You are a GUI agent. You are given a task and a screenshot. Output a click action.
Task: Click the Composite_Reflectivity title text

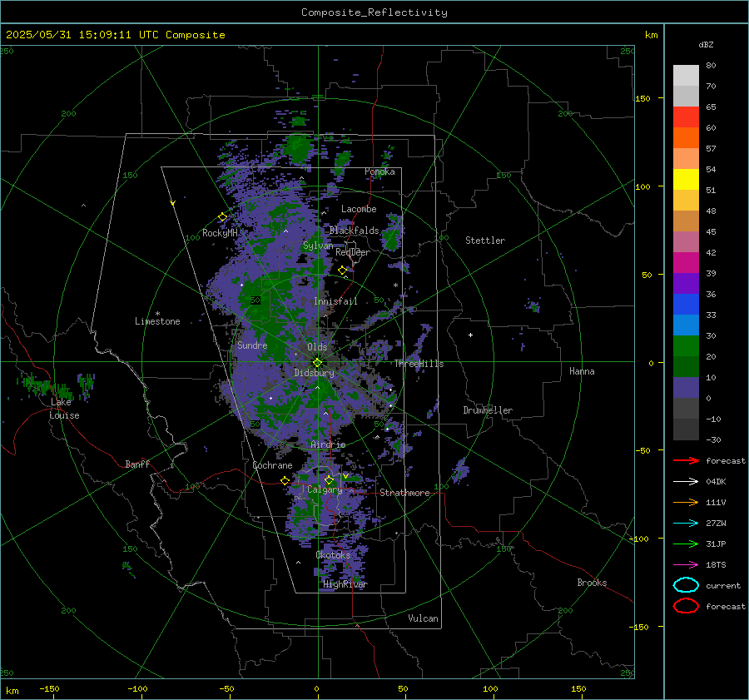click(x=374, y=12)
